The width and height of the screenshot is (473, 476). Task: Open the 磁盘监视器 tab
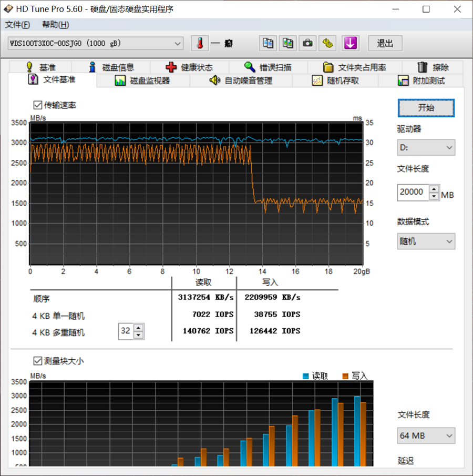pyautogui.click(x=142, y=80)
